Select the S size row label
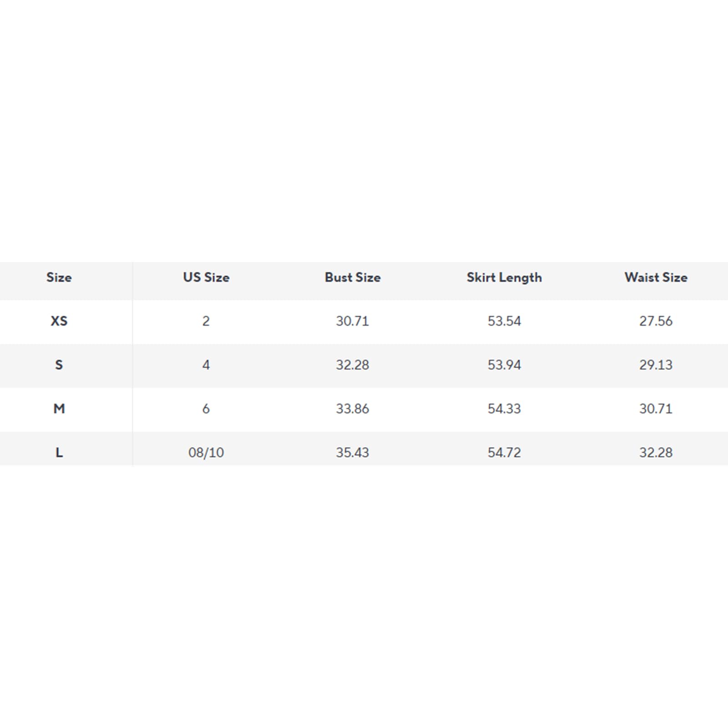Screen dimensions: 728x728 pos(59,365)
